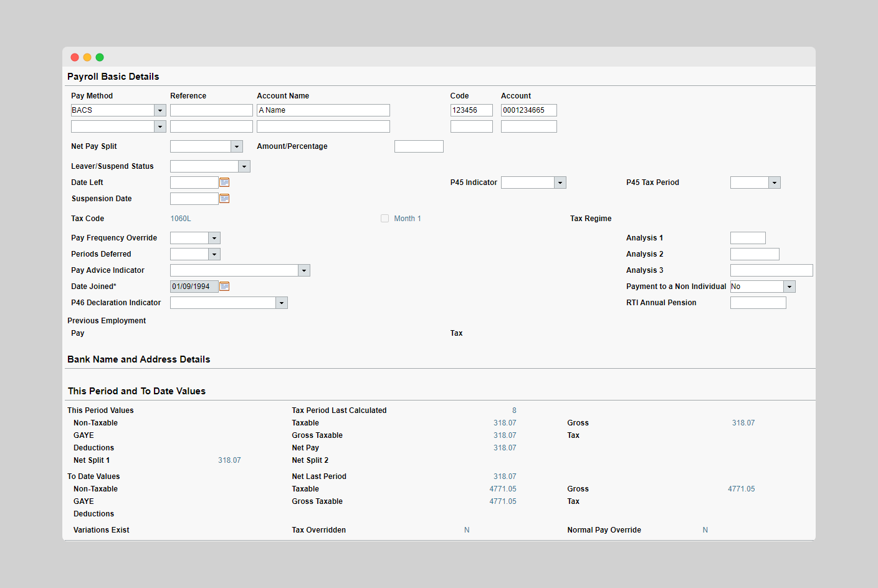Open the second empty Pay Method dropdown
The image size is (878, 588).
click(x=160, y=126)
